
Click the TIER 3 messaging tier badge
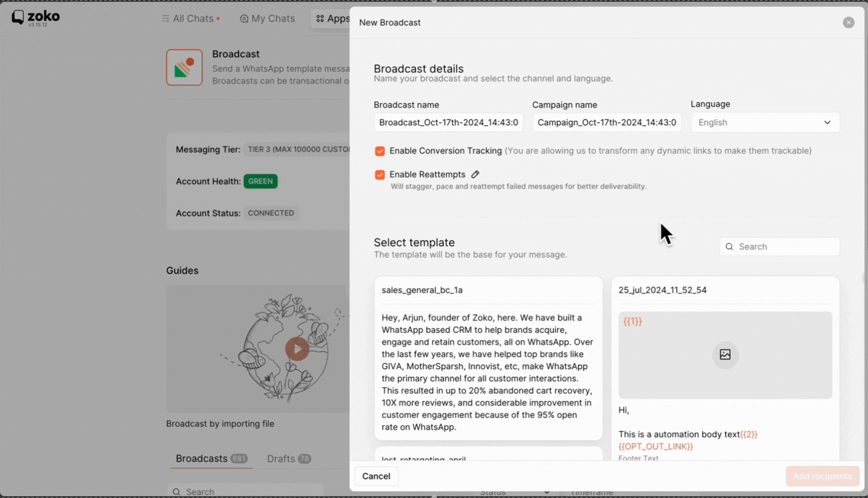pos(297,149)
